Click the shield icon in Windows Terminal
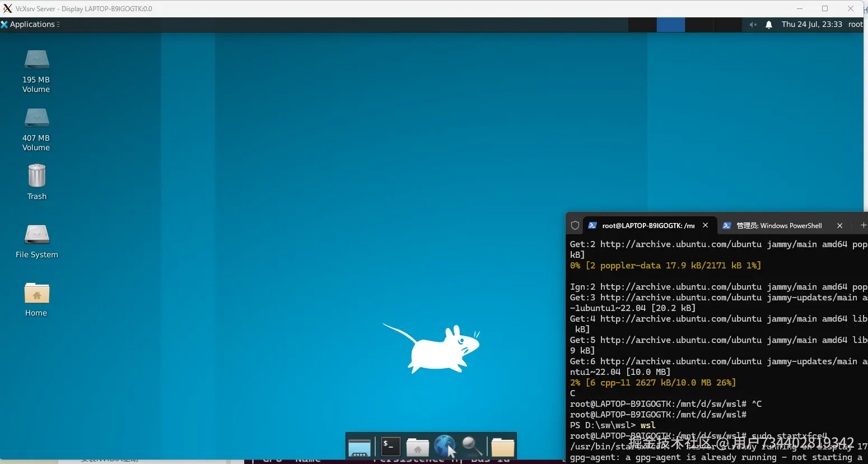 [575, 225]
